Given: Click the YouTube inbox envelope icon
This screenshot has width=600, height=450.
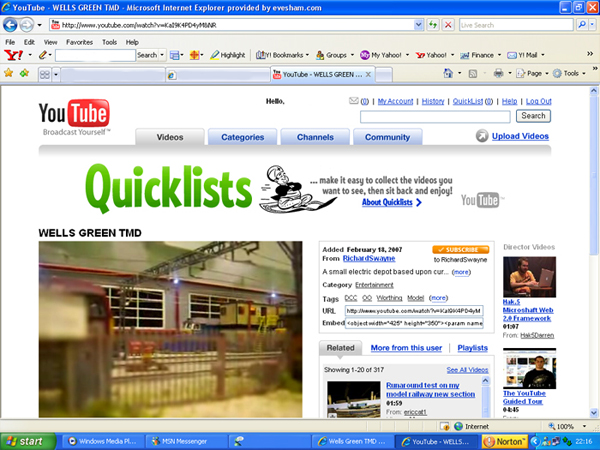Looking at the screenshot, I should [x=354, y=101].
